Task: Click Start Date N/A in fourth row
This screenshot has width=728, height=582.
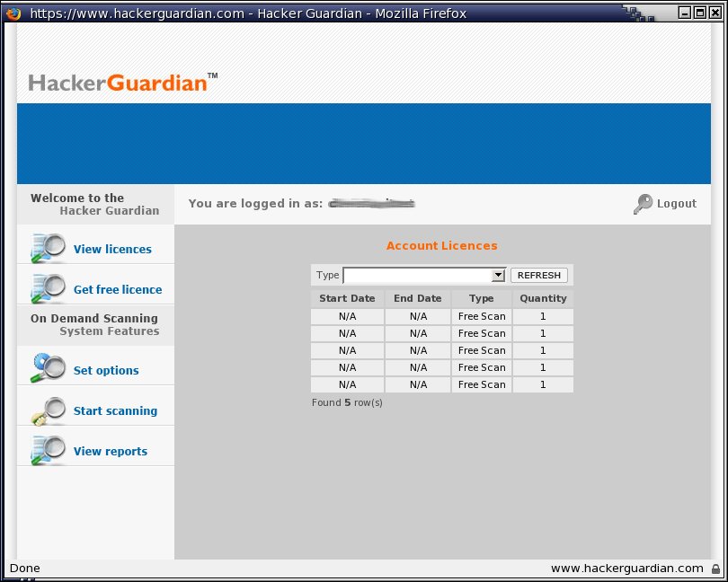Action: click(x=347, y=367)
